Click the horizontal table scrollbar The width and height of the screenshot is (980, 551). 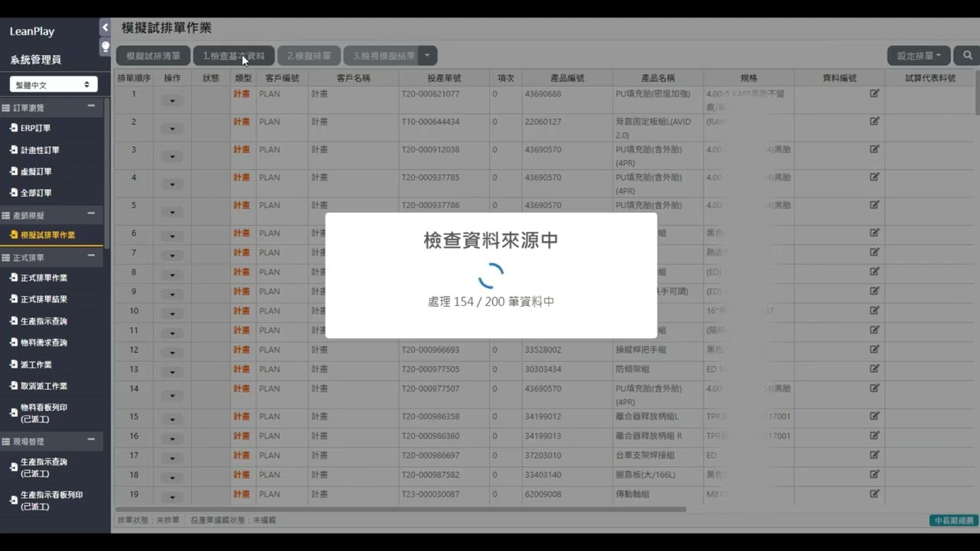click(400, 509)
